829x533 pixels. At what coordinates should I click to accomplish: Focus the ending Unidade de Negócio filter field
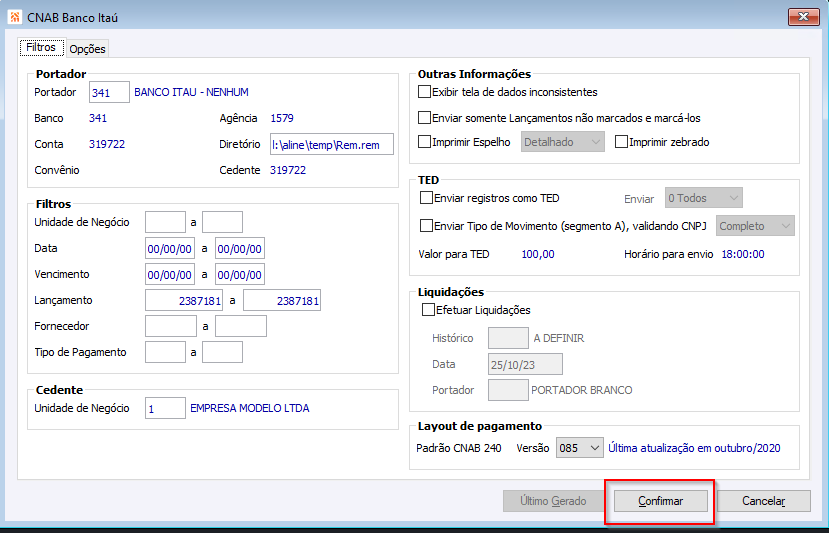223,222
